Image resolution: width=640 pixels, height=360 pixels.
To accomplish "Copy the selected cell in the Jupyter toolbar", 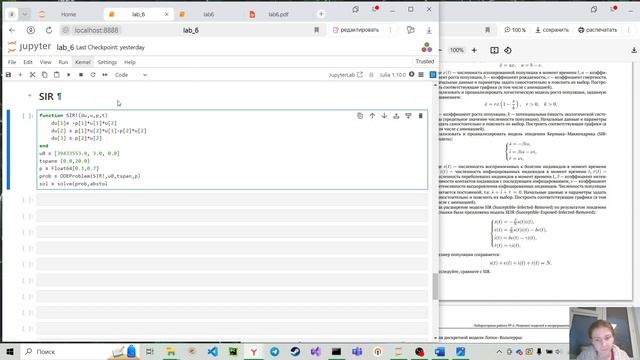I will coord(44,75).
